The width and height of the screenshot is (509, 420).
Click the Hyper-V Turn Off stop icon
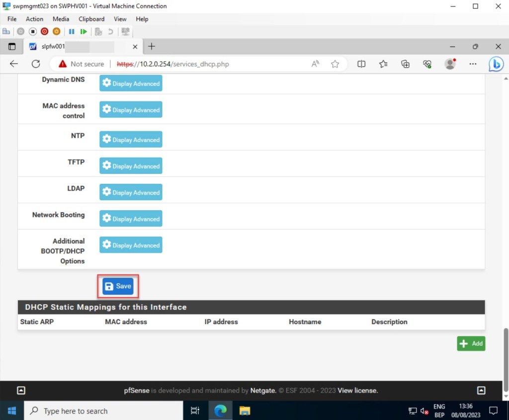click(33, 31)
